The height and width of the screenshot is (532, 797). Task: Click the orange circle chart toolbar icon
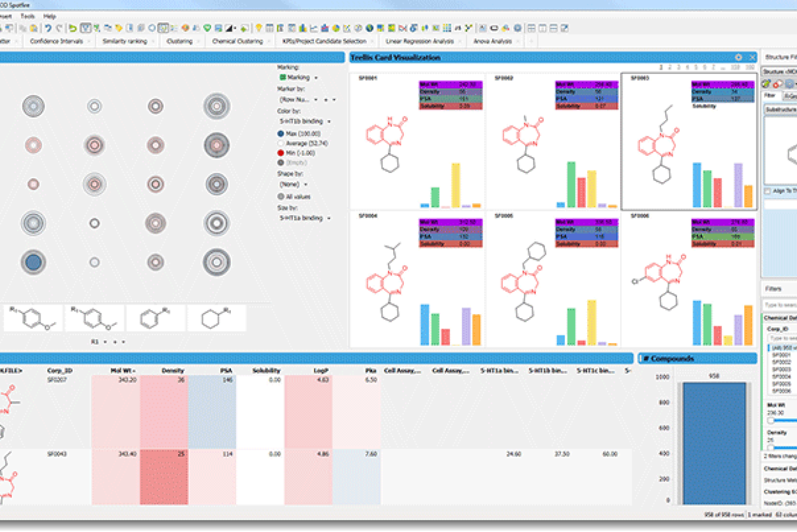tap(185, 28)
